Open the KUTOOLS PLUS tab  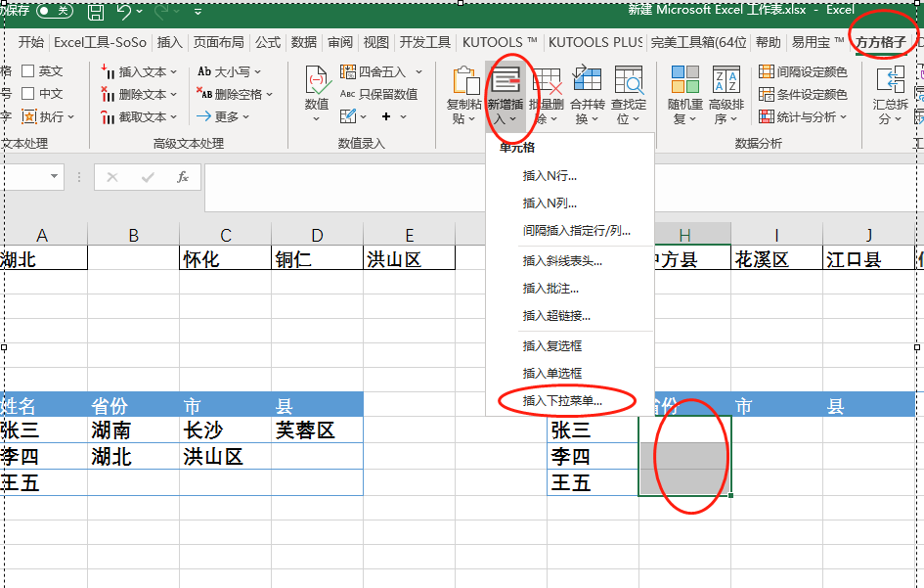[595, 42]
